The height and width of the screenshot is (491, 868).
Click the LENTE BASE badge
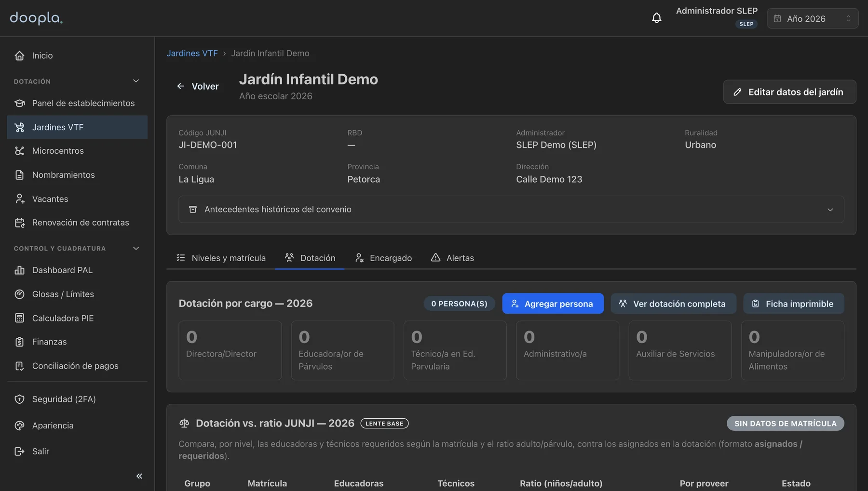pos(384,424)
